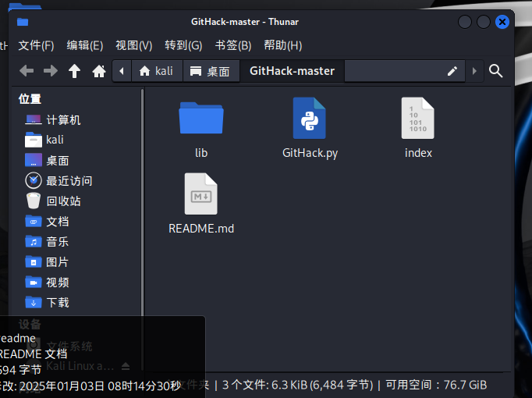Click the download folder icon beside 下载

coord(34,302)
